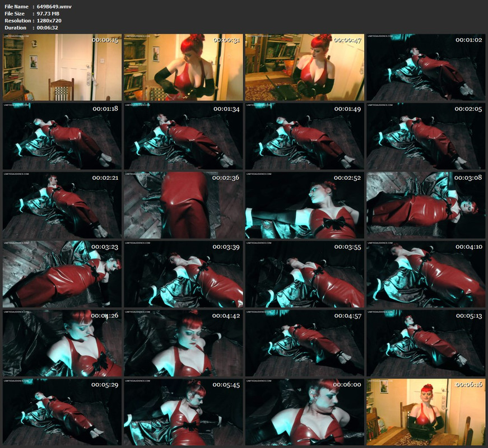The width and height of the screenshot is (488, 448).
Task: Open the thumbnail stamped 00:06:16
Action: 426,412
